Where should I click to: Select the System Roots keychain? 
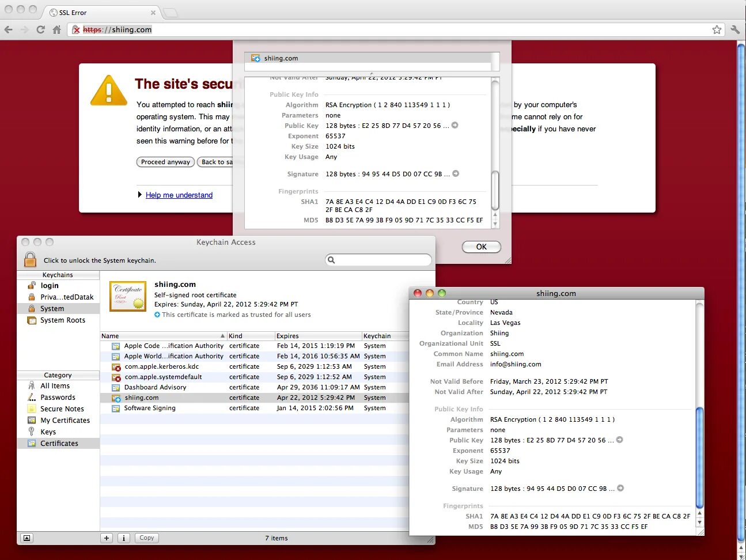58,320
